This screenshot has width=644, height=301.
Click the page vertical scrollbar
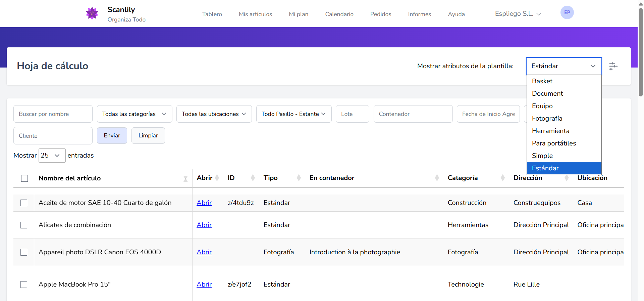point(641,52)
